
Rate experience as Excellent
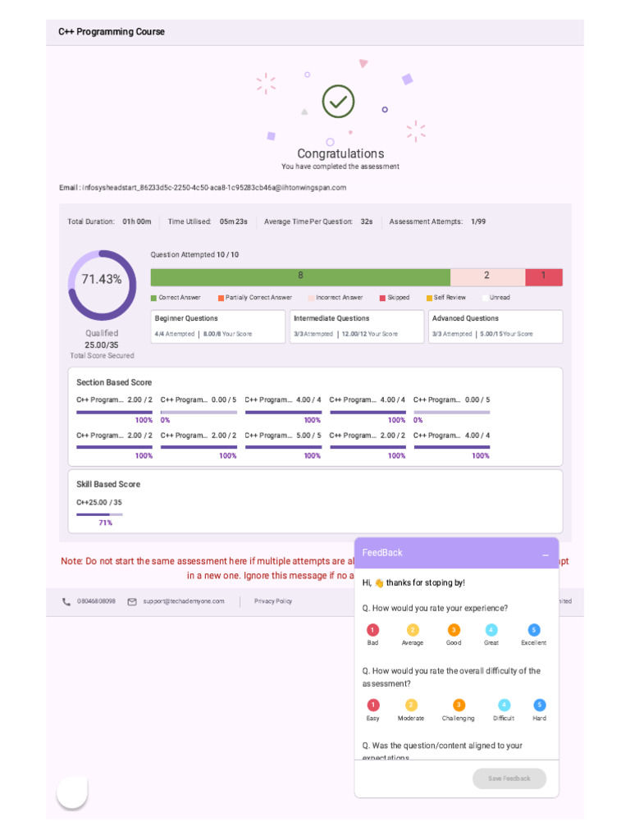[533, 630]
